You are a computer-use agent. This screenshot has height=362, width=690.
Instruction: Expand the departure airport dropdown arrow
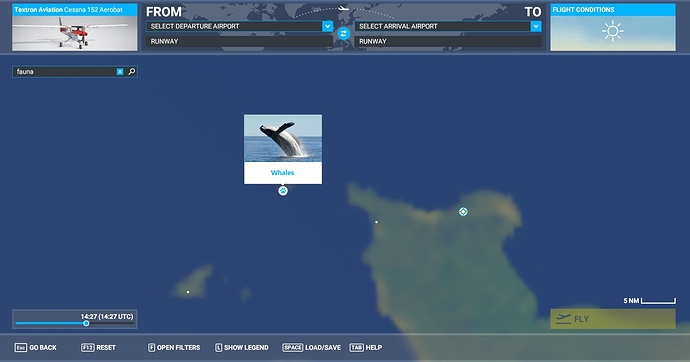[x=327, y=26]
